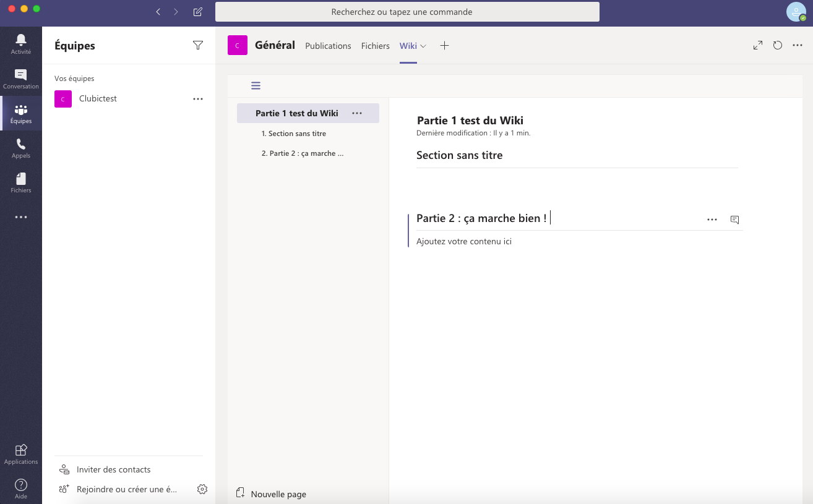The height and width of the screenshot is (504, 813).
Task: Click the Dernière modification timestamp text
Action: pyautogui.click(x=474, y=133)
